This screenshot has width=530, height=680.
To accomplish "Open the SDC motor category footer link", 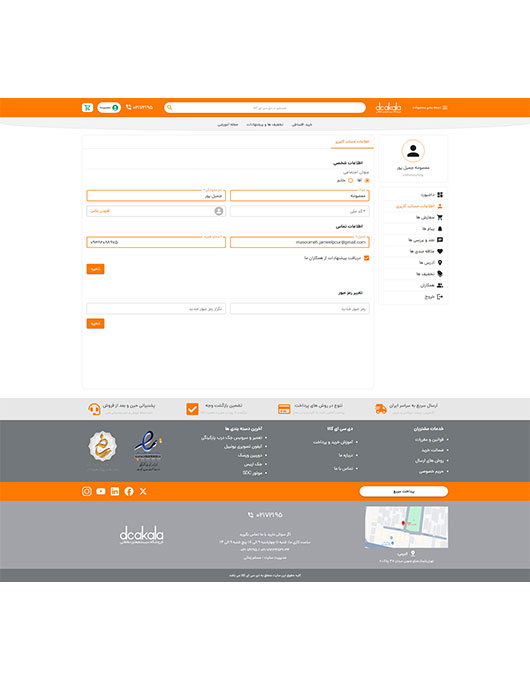I will (252, 473).
